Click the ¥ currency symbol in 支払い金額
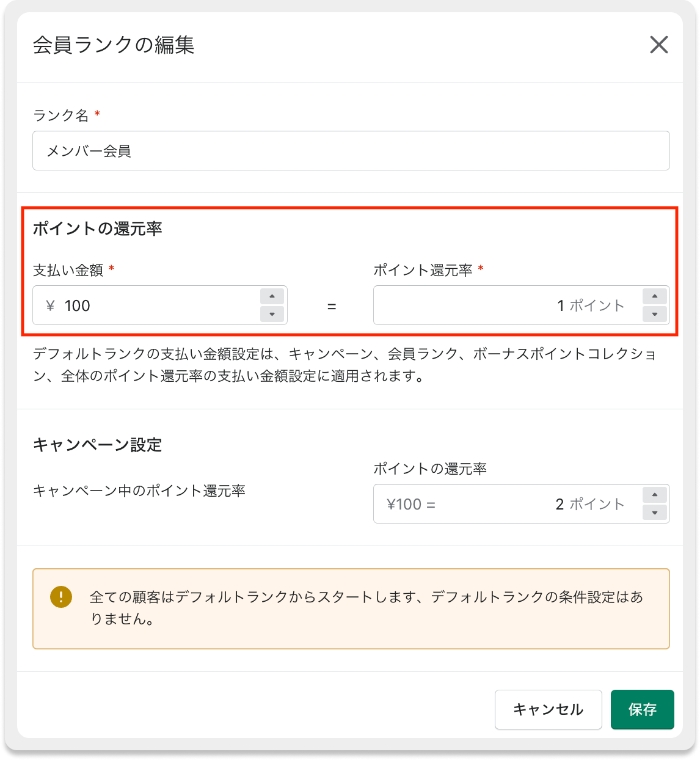 (x=51, y=305)
